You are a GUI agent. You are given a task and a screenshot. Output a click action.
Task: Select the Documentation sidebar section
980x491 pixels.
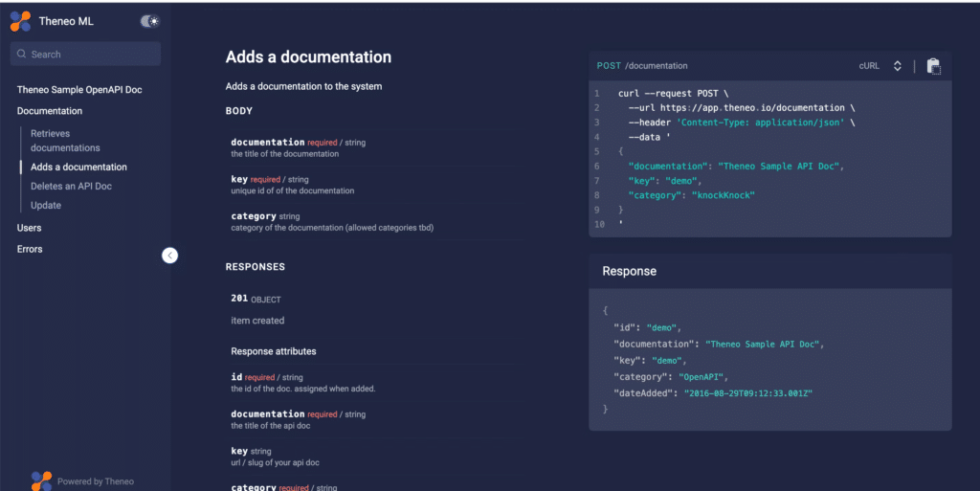50,111
